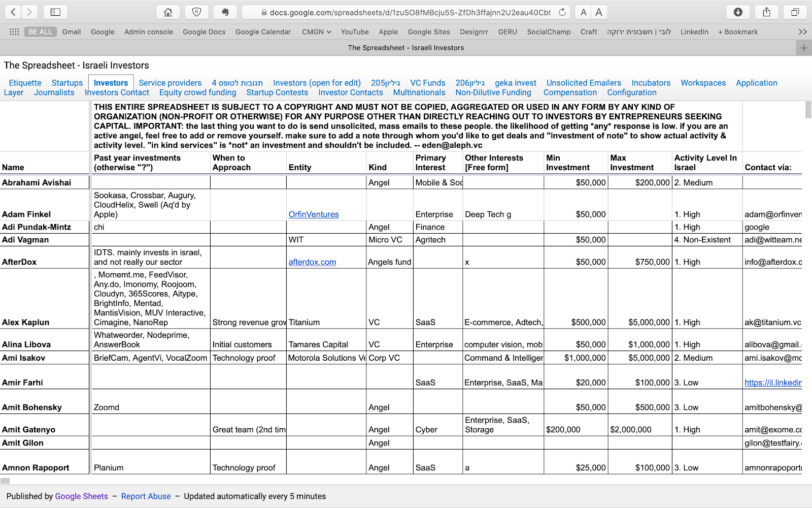Viewport: 812px width, 508px height.
Task: Increase the text size with large A
Action: tap(599, 12)
